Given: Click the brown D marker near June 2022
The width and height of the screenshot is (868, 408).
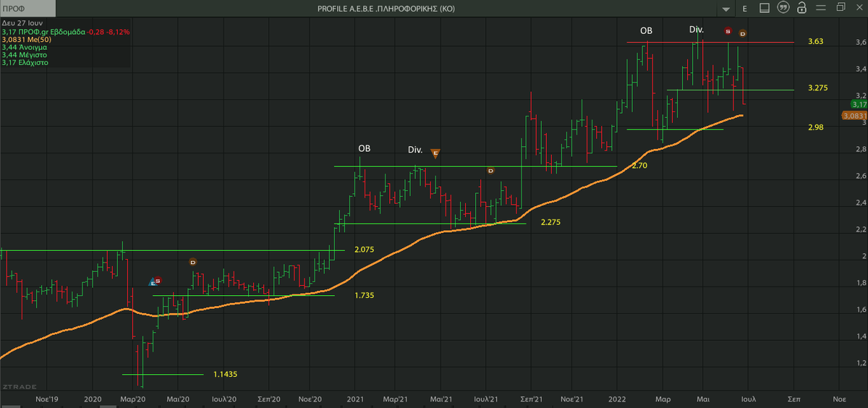Looking at the screenshot, I should pos(743,33).
